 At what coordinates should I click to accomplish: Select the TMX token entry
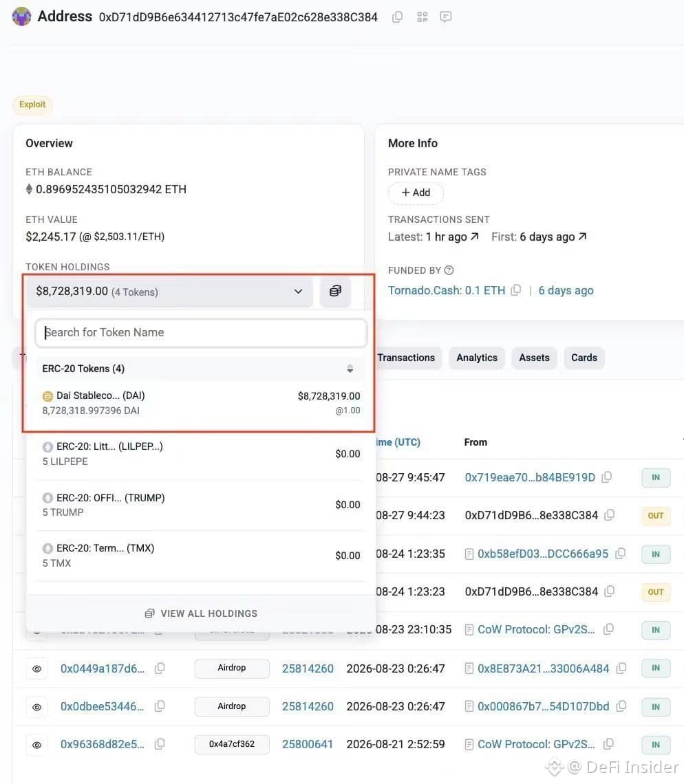click(201, 556)
